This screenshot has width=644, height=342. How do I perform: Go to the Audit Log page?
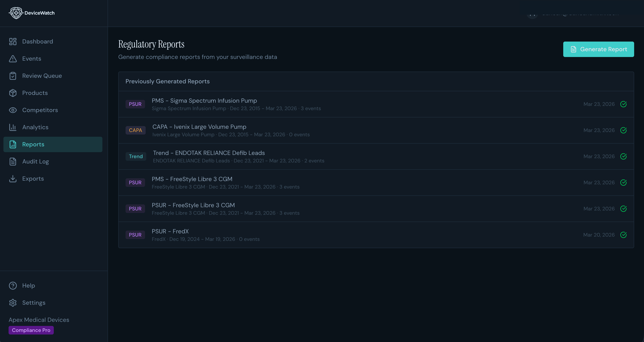(x=36, y=162)
